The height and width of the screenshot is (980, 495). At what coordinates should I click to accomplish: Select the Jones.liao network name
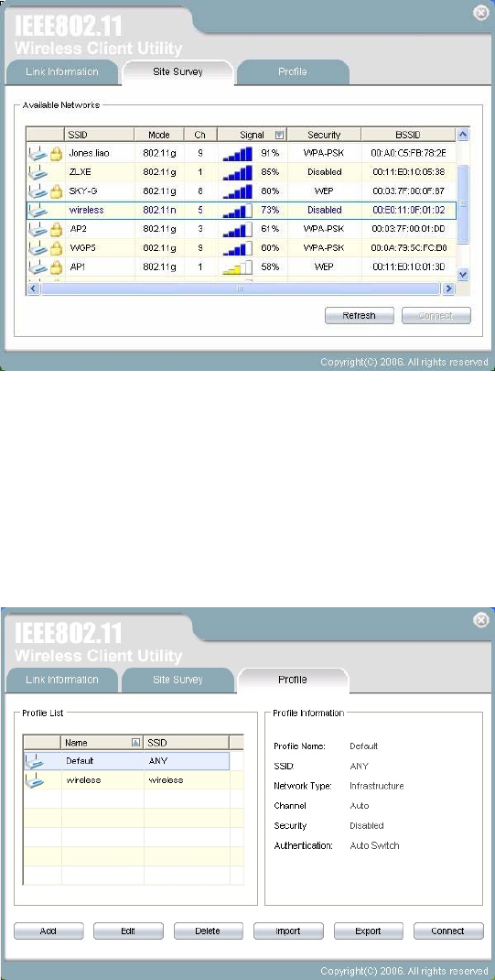click(x=90, y=153)
